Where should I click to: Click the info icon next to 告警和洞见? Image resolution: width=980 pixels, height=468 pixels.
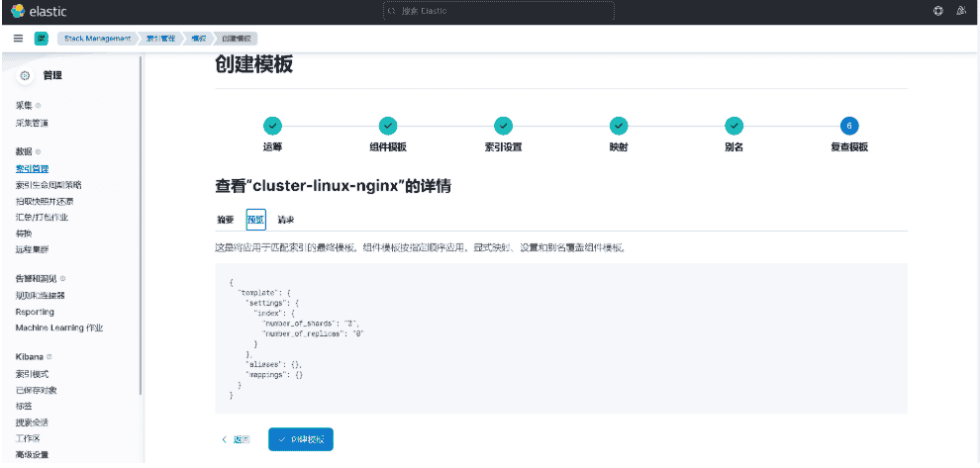pyautogui.click(x=62, y=279)
